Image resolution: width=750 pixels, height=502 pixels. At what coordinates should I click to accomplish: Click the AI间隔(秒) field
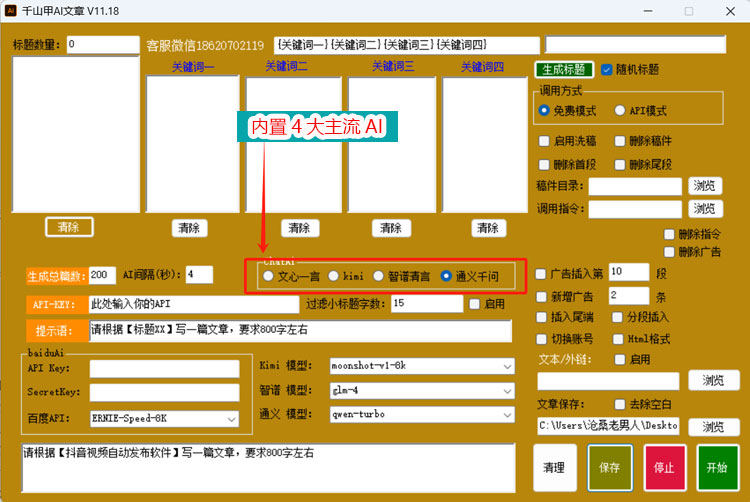pyautogui.click(x=199, y=275)
